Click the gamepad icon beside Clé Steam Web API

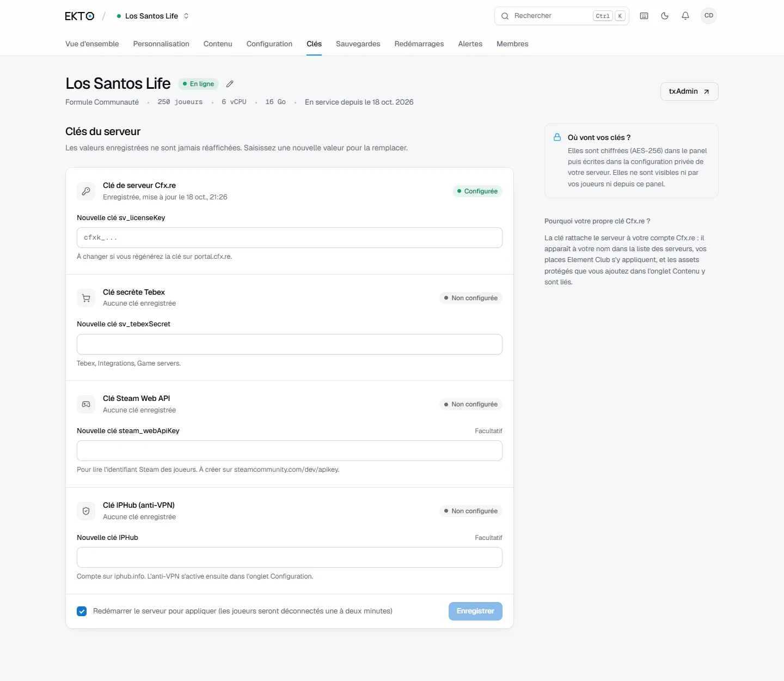[86, 404]
